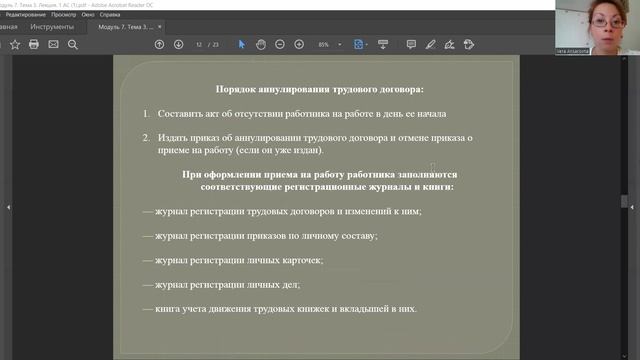Click line 'журнал регистрации приказов по личному составу'

click(266, 236)
